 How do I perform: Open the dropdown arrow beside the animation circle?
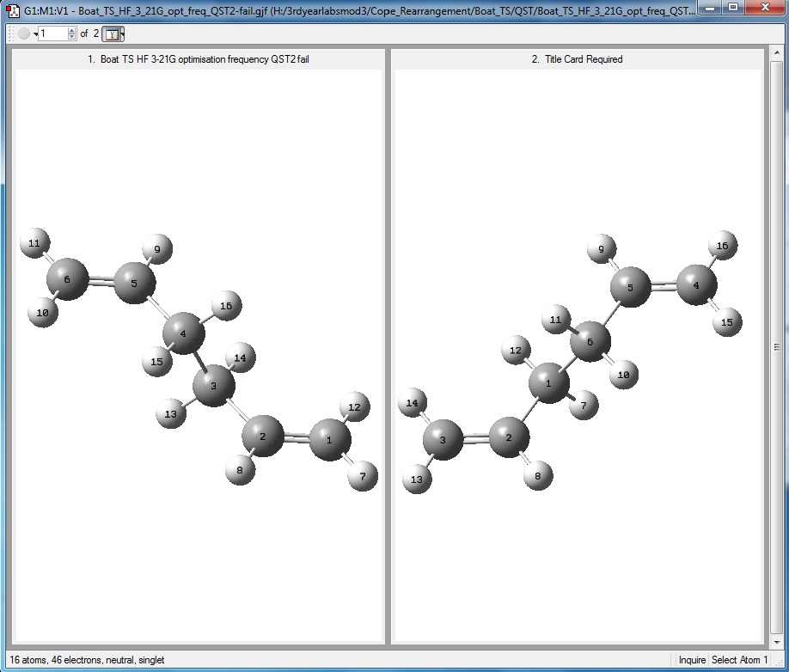(35, 34)
